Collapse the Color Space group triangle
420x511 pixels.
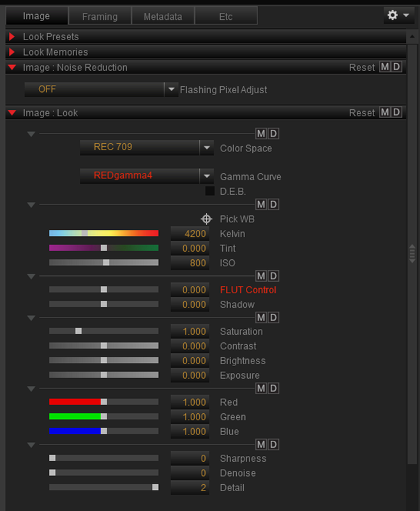pyautogui.click(x=31, y=134)
